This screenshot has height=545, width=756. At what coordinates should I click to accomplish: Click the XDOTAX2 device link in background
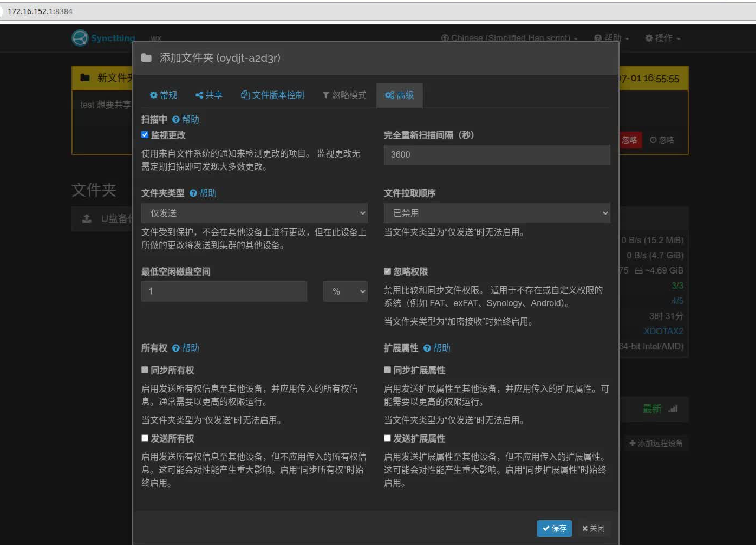click(x=663, y=331)
